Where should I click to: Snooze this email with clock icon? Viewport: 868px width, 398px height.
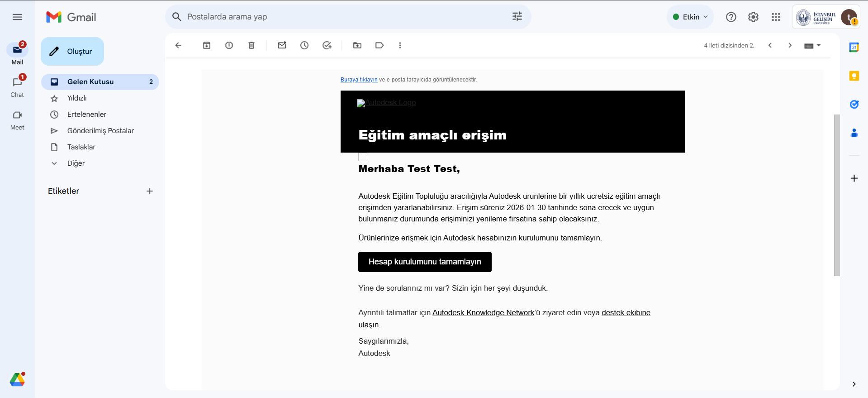tap(304, 45)
